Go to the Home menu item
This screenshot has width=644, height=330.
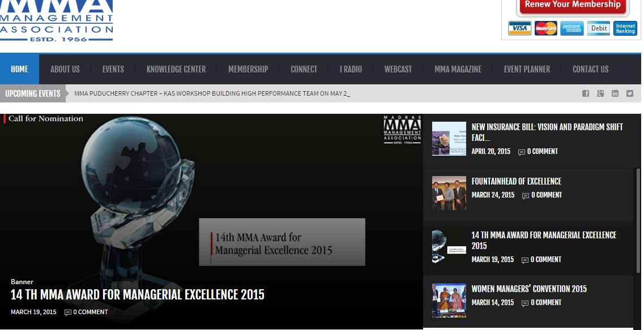(x=19, y=69)
